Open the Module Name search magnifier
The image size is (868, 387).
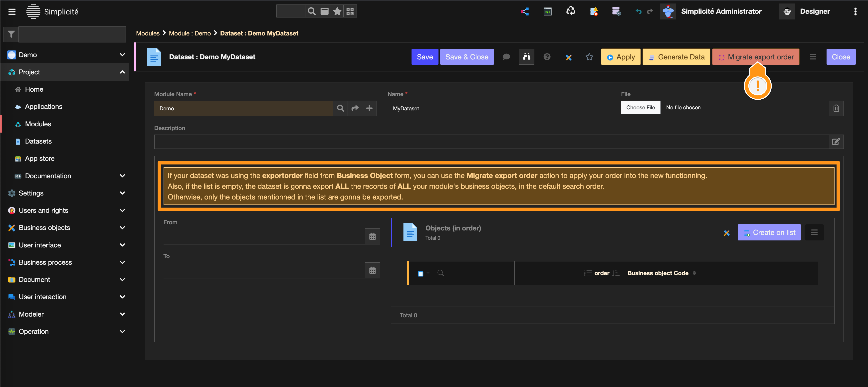click(340, 108)
